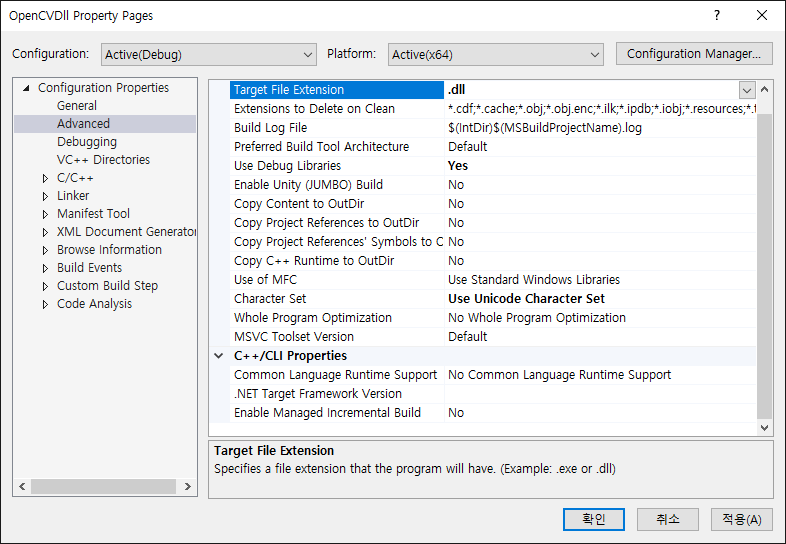Select Debugging in the property tree

[87, 142]
